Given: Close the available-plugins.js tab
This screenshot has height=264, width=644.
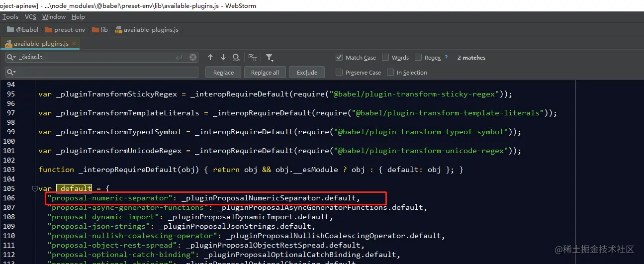Looking at the screenshot, I should pyautogui.click(x=75, y=44).
